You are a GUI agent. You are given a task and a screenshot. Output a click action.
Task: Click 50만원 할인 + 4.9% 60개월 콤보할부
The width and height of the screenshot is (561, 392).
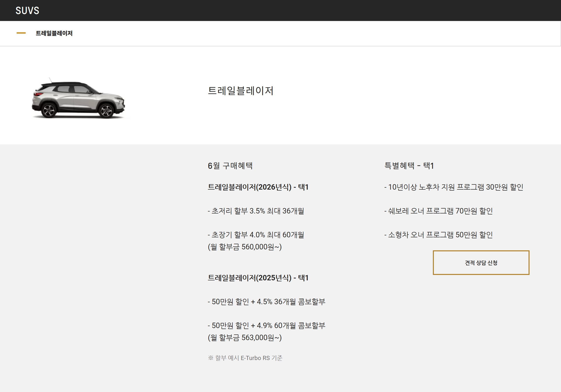tap(266, 326)
